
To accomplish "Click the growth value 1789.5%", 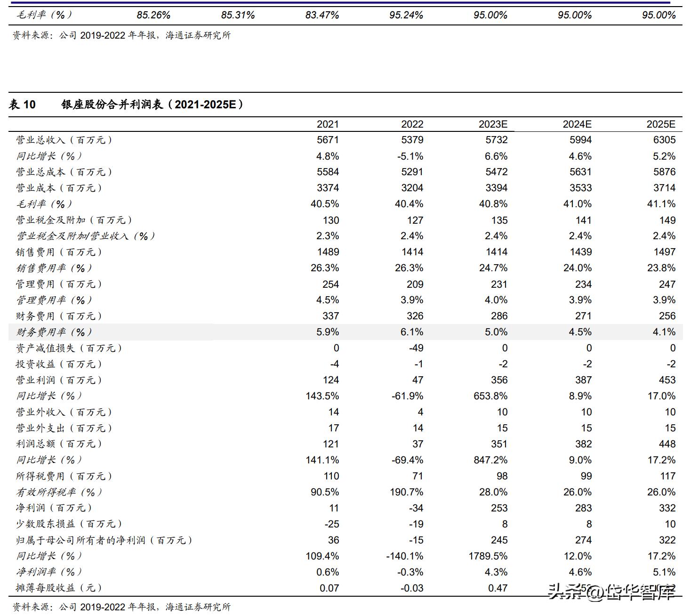I will tap(488, 556).
